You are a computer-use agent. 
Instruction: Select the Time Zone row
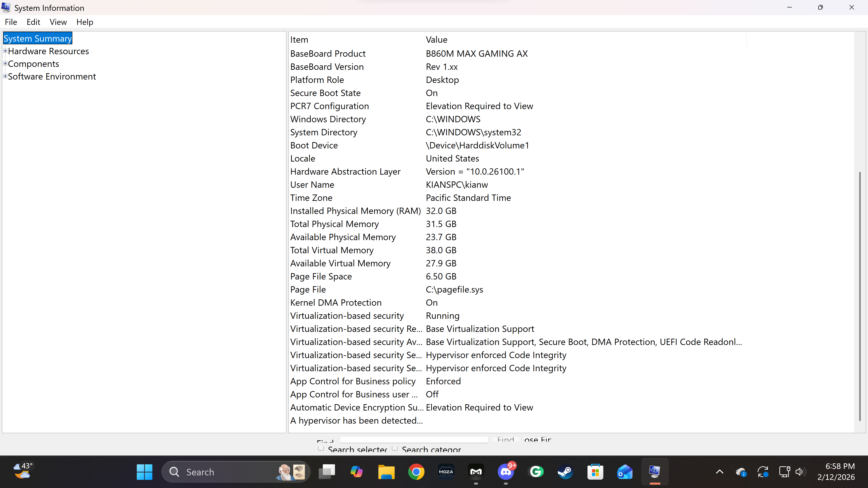(518, 198)
